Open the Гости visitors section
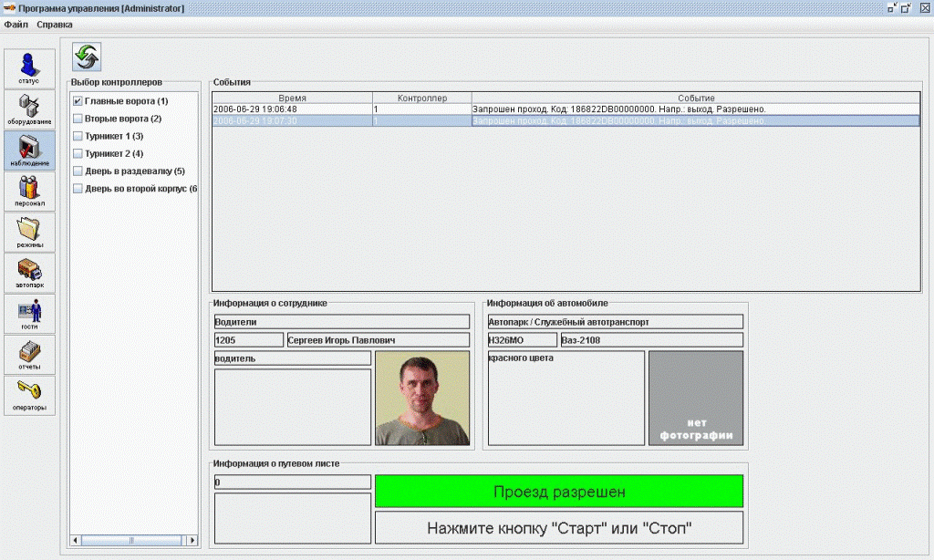This screenshot has width=934, height=560. click(29, 314)
